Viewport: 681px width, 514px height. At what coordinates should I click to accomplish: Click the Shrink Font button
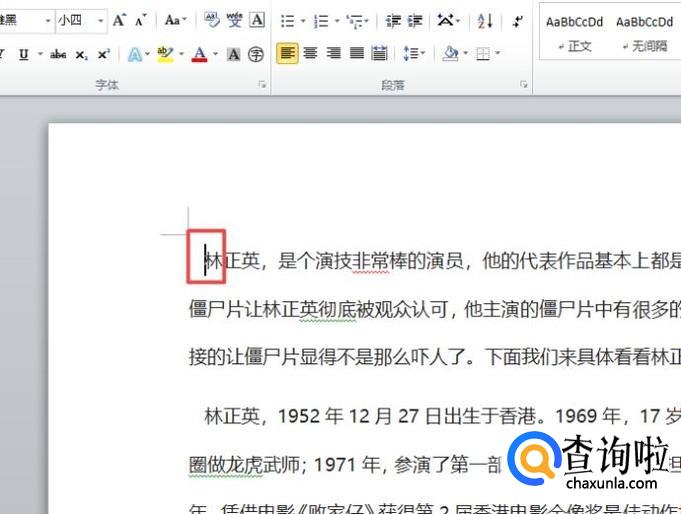pos(140,20)
